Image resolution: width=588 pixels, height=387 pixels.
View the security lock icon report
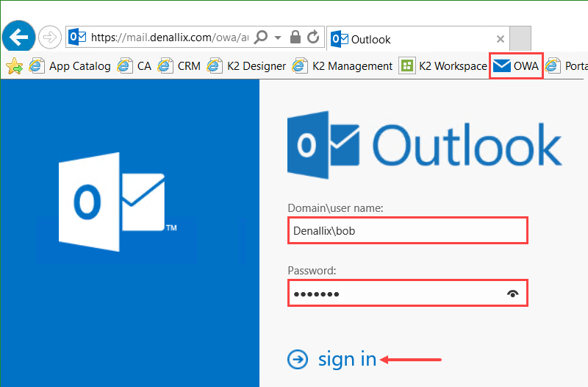[295, 37]
